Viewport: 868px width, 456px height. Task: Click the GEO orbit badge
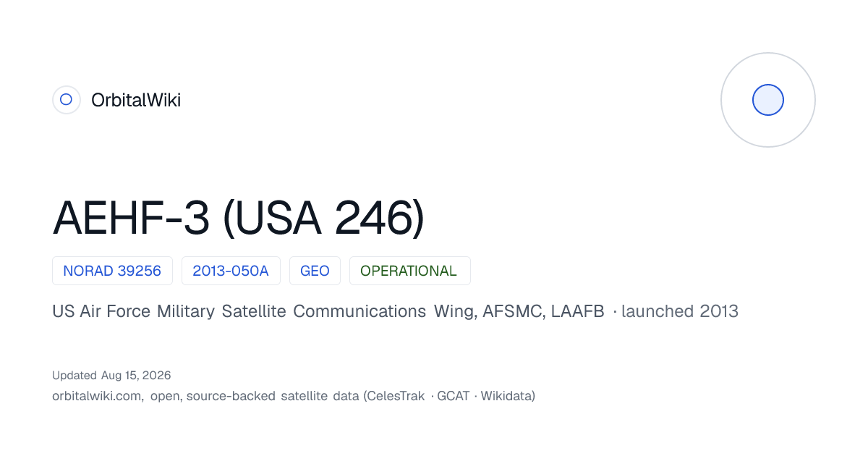click(x=315, y=271)
